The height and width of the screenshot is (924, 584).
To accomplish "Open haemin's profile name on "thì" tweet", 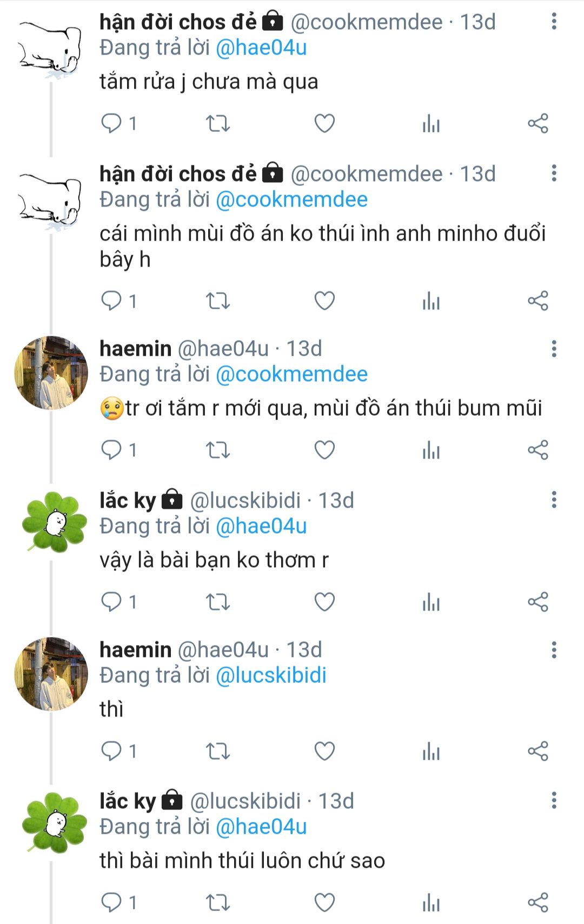I will pyautogui.click(x=135, y=650).
